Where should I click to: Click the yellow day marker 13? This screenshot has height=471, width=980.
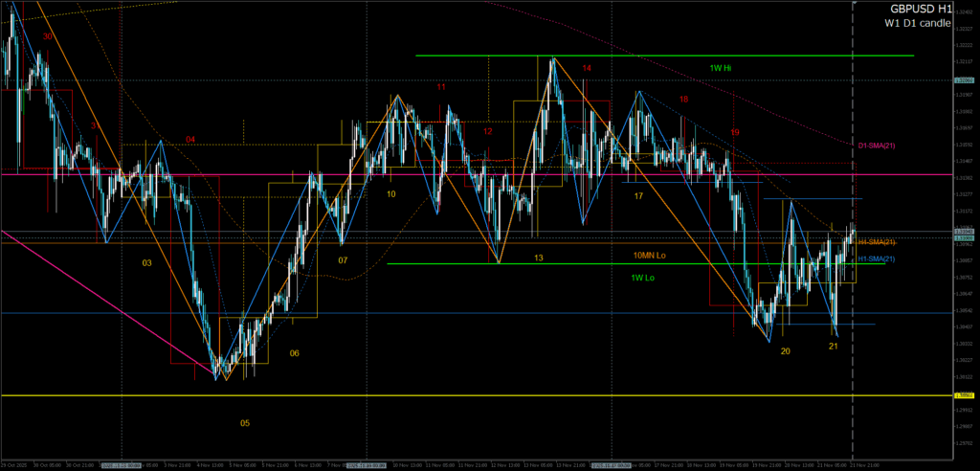539,258
